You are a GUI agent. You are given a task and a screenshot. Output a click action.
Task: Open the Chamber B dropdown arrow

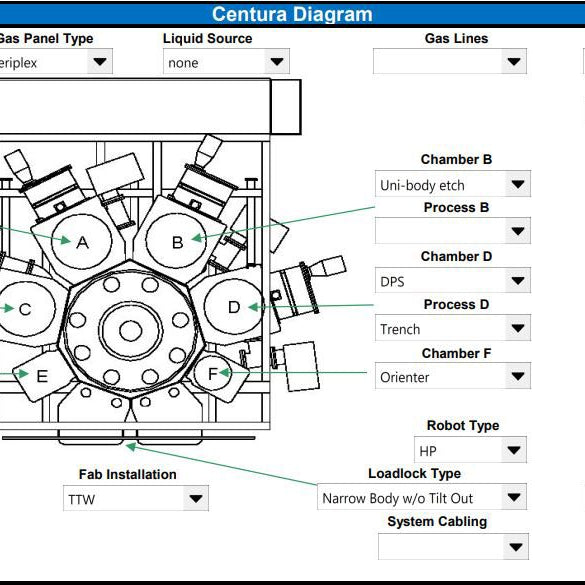tap(518, 184)
